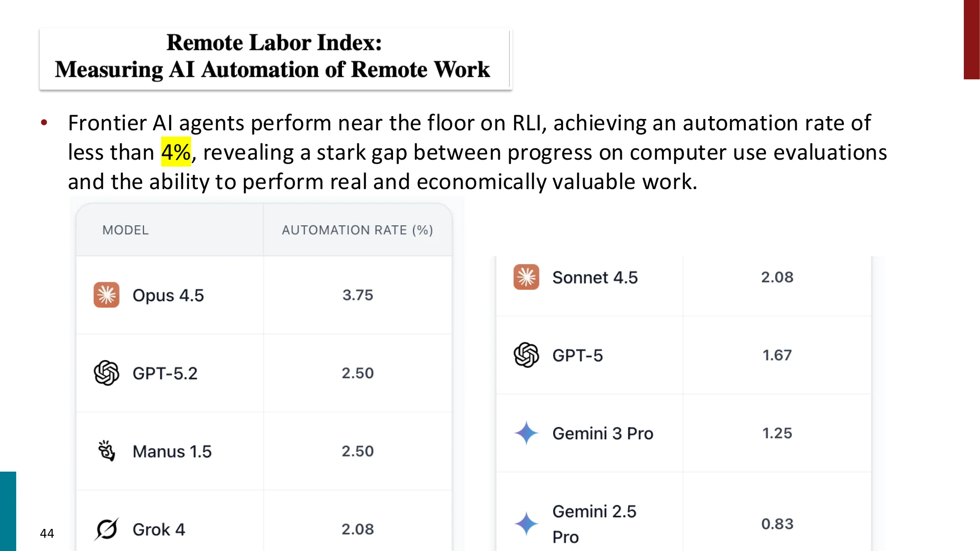Click the Grok 4 rate value 2.08
This screenshot has width=980, height=551.
(358, 529)
